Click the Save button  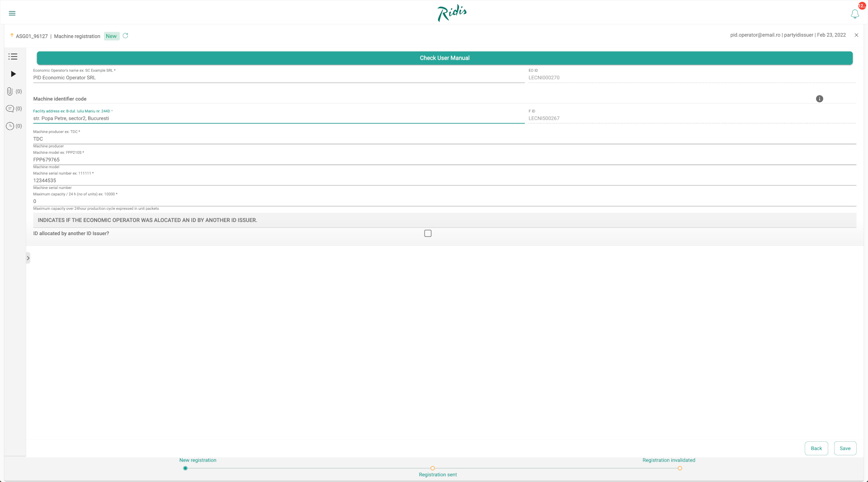click(845, 448)
